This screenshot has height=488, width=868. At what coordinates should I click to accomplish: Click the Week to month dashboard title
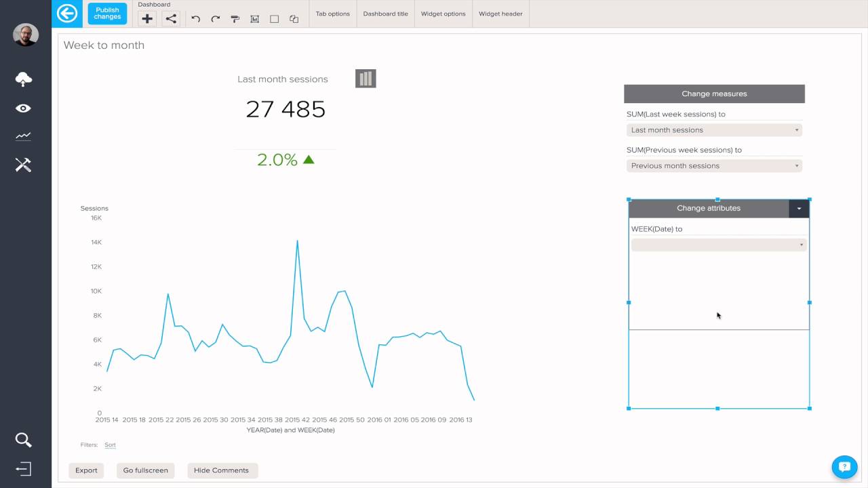coord(104,45)
